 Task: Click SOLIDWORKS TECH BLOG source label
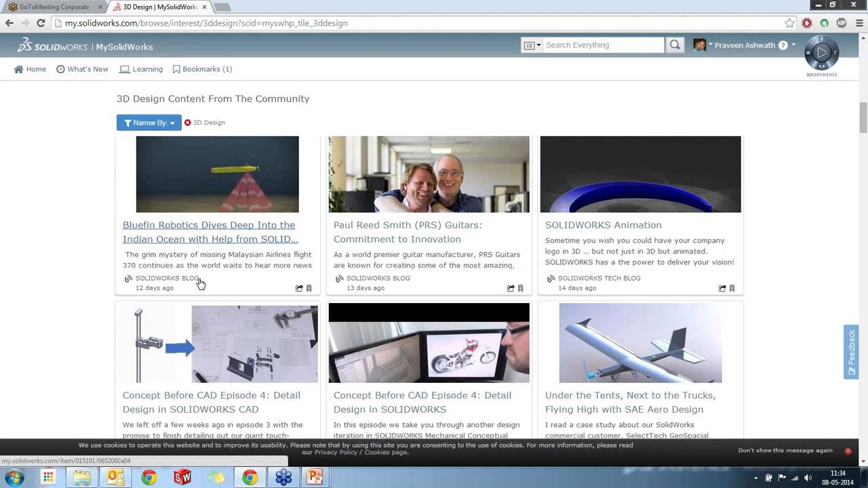pyautogui.click(x=599, y=279)
